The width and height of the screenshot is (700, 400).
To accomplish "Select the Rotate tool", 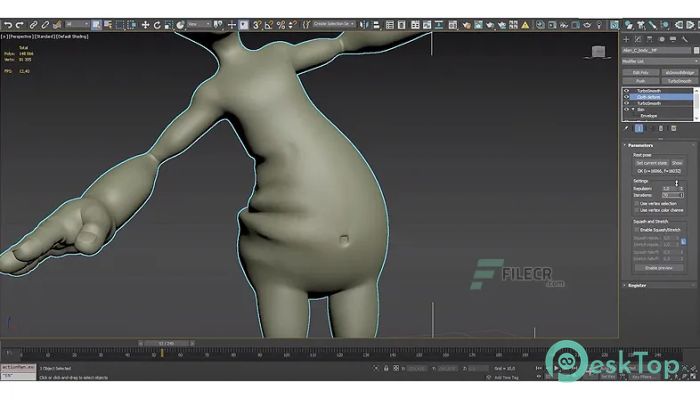I will tap(157, 25).
